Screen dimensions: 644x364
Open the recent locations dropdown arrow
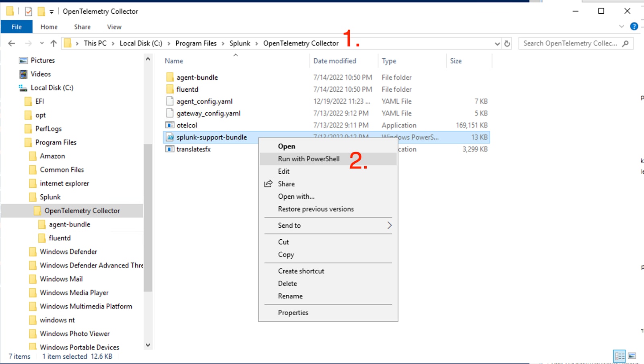42,43
